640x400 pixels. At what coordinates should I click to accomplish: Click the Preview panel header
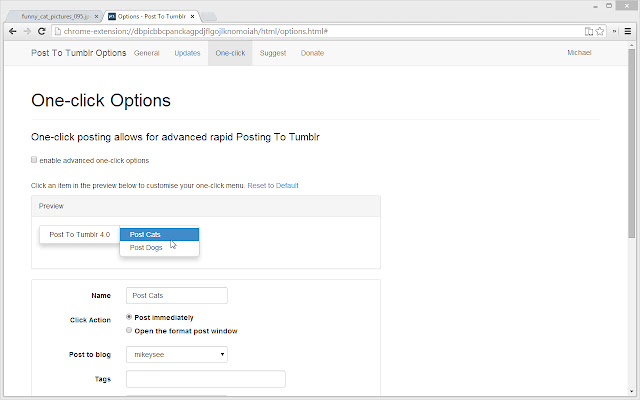point(206,206)
